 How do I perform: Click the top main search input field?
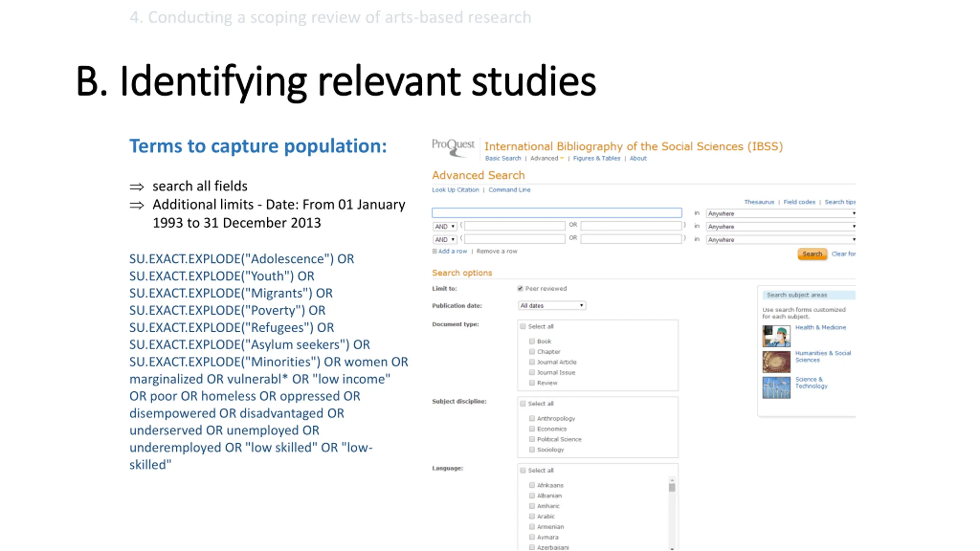pos(557,213)
